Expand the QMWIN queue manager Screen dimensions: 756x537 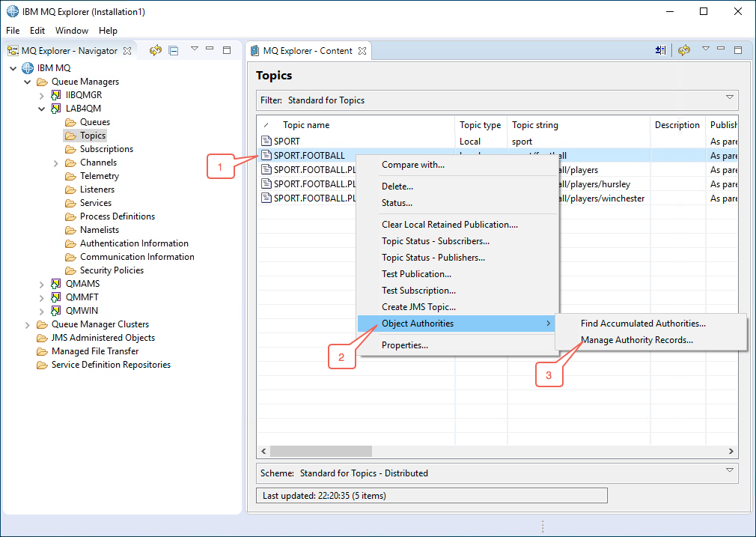42,312
